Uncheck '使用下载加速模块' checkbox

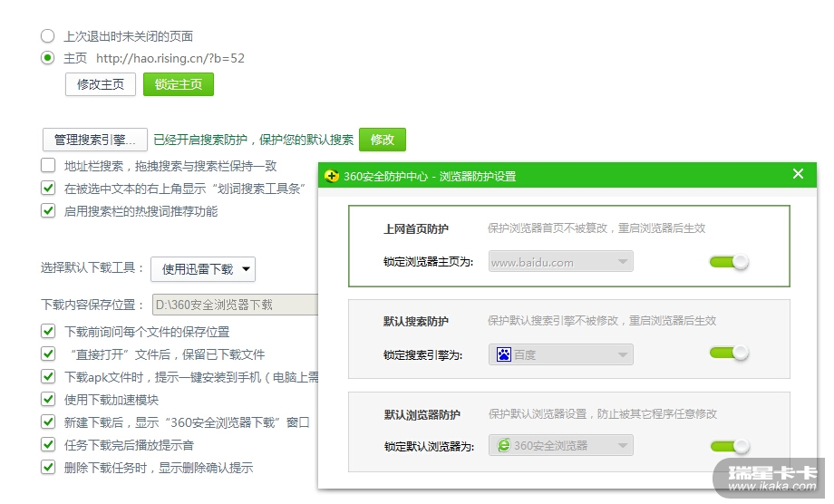[48, 399]
